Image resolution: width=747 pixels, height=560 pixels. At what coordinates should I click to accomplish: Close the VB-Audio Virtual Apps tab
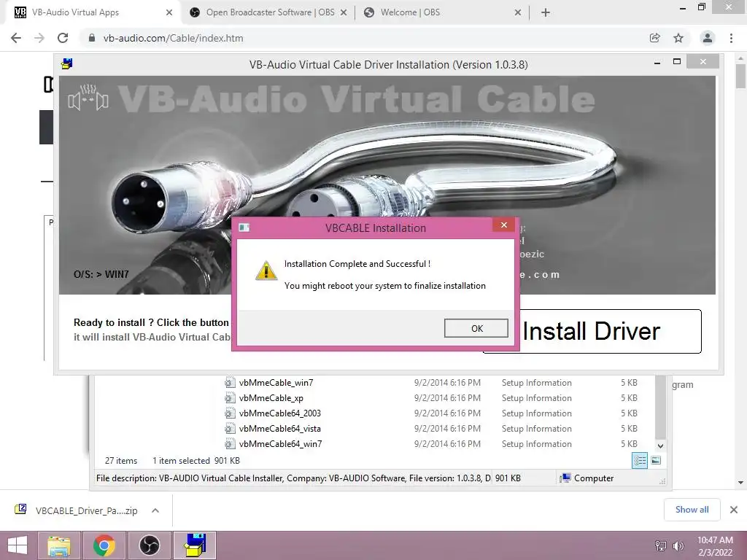(x=169, y=12)
